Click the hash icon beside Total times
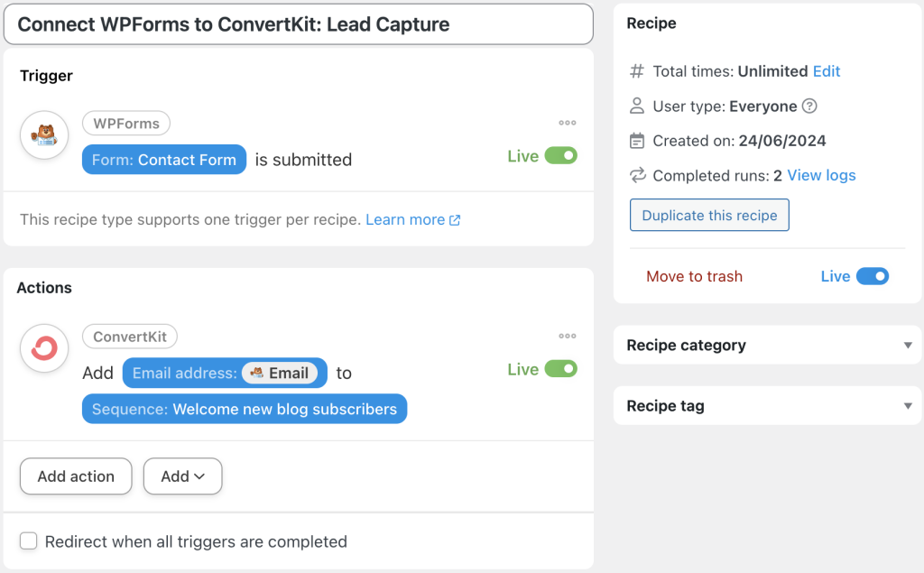Image resolution: width=924 pixels, height=573 pixels. (x=638, y=71)
